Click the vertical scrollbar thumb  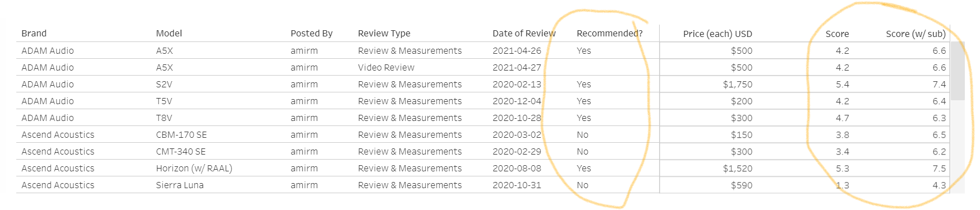[958, 71]
